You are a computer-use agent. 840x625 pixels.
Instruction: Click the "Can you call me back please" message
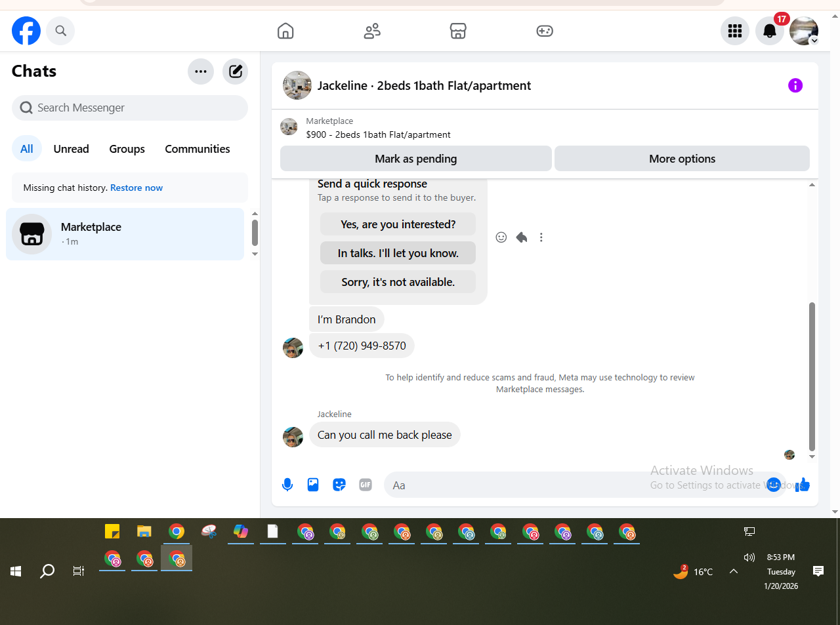tap(385, 435)
